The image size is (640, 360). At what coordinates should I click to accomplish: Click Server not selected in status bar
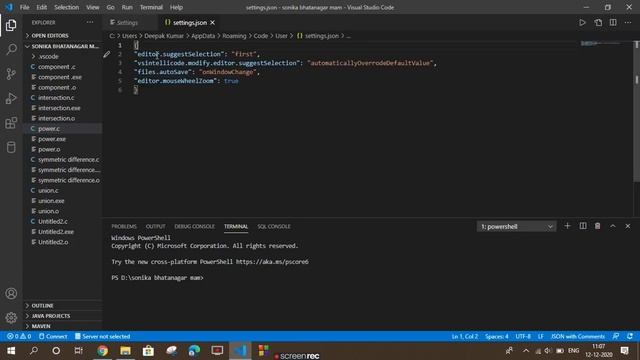point(102,336)
